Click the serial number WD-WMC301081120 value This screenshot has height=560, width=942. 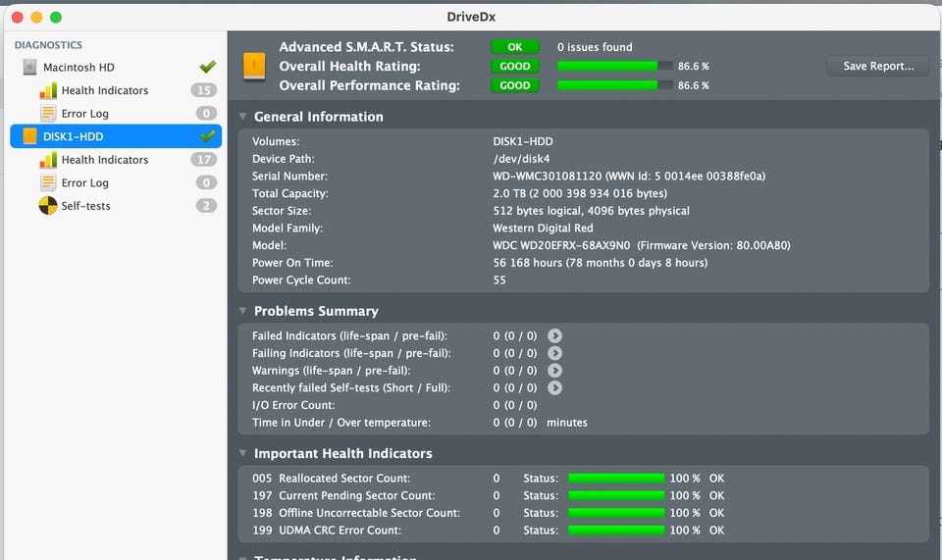pos(548,176)
